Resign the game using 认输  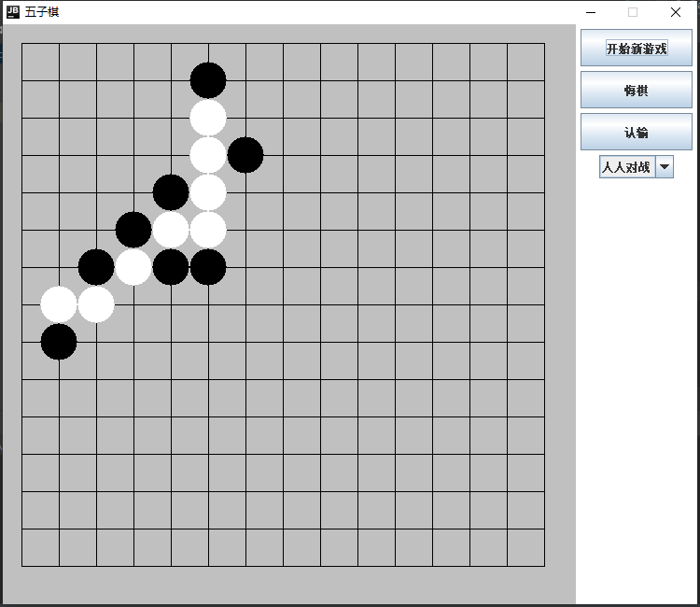(636, 133)
